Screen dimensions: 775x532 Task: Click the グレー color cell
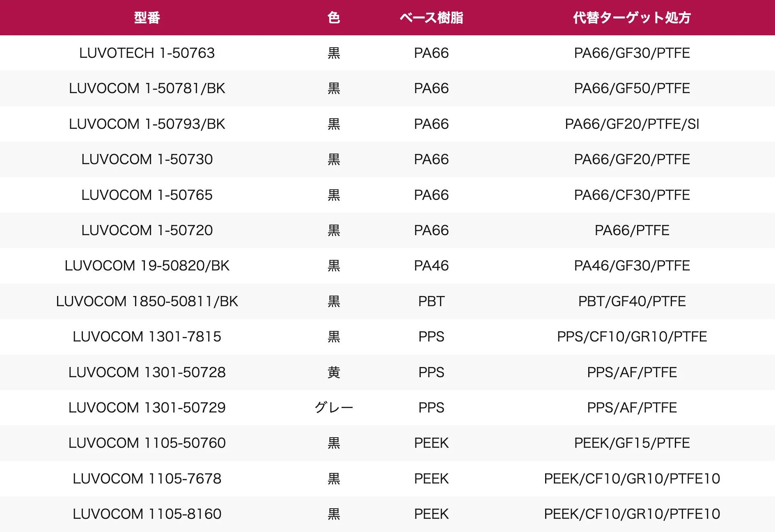[x=334, y=408]
